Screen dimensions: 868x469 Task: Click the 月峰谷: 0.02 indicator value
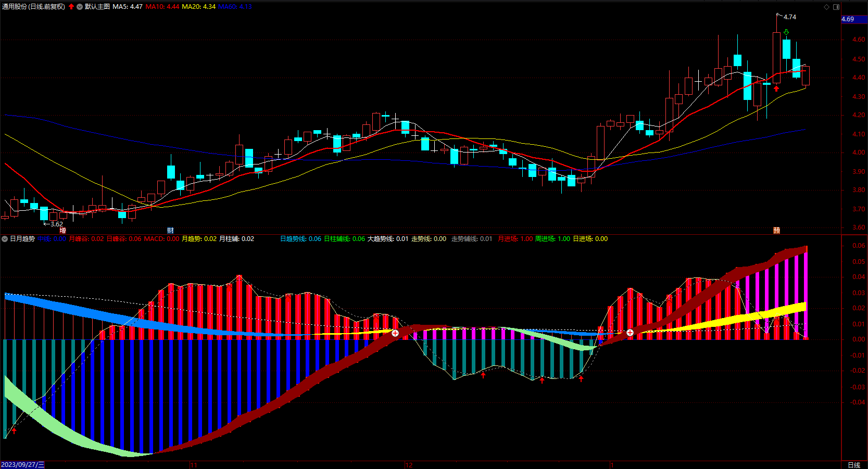[x=86, y=239]
